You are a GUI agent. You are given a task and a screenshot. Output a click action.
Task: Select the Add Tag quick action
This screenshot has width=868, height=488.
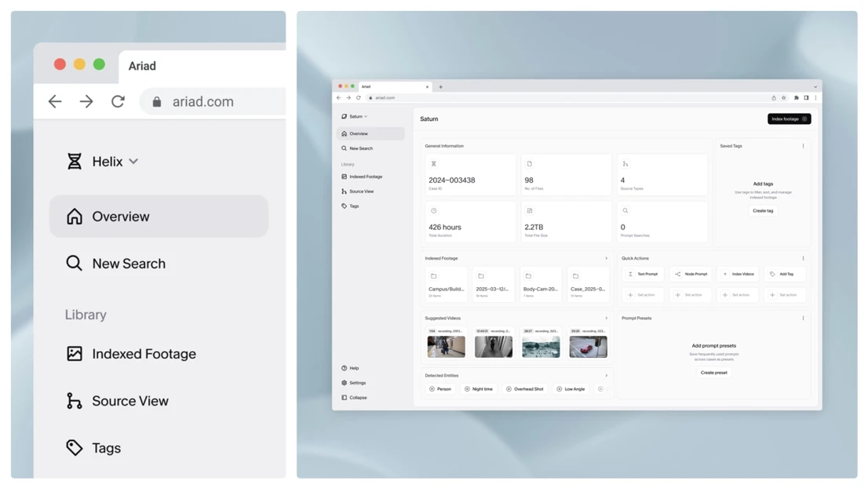[x=785, y=274]
